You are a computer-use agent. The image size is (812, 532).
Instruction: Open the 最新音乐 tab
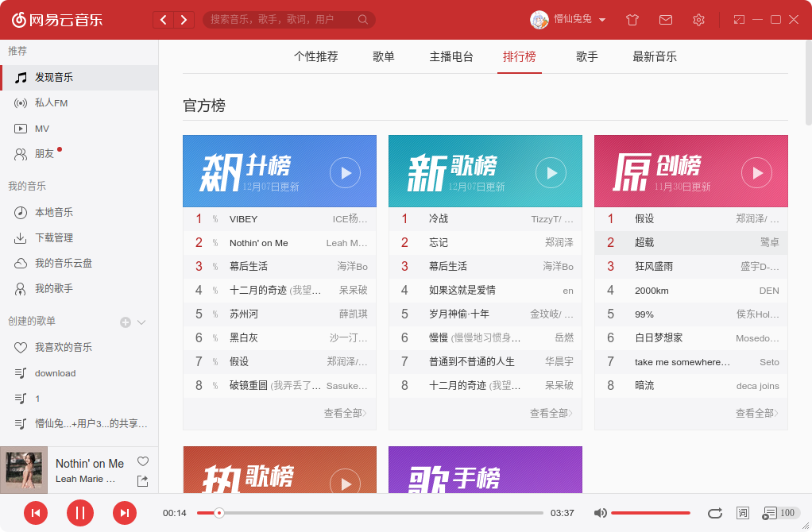655,56
